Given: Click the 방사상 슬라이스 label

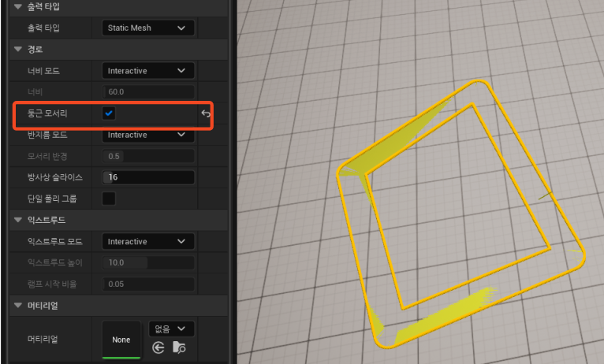Looking at the screenshot, I should [x=54, y=177].
